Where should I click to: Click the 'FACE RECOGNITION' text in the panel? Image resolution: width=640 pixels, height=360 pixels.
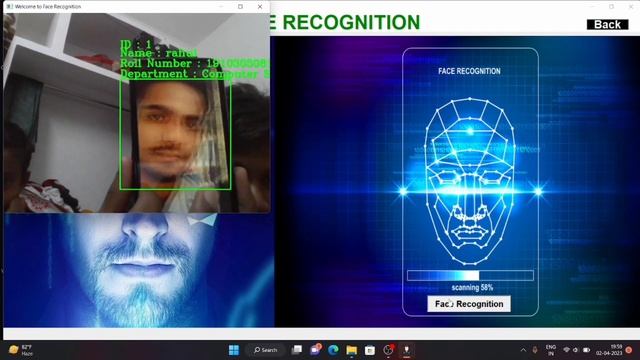469,71
